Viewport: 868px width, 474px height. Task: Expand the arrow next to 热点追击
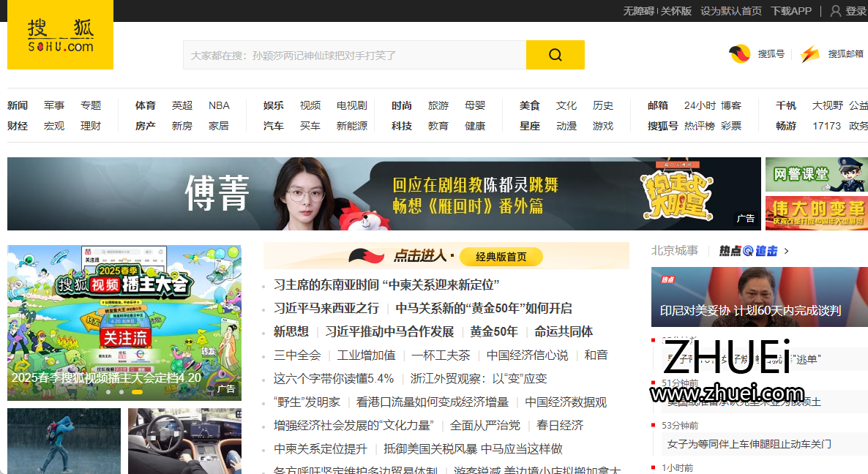[787, 251]
